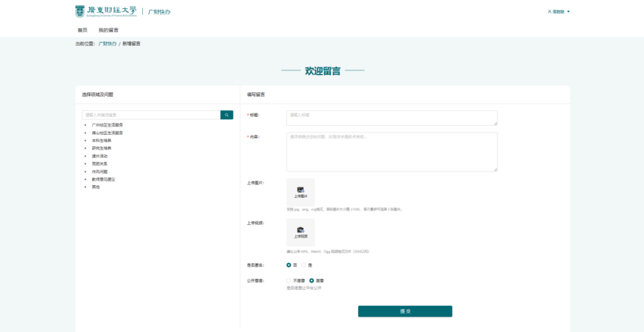Click the 选择领域及问题 panel header
This screenshot has height=332, width=644.
[97, 94]
